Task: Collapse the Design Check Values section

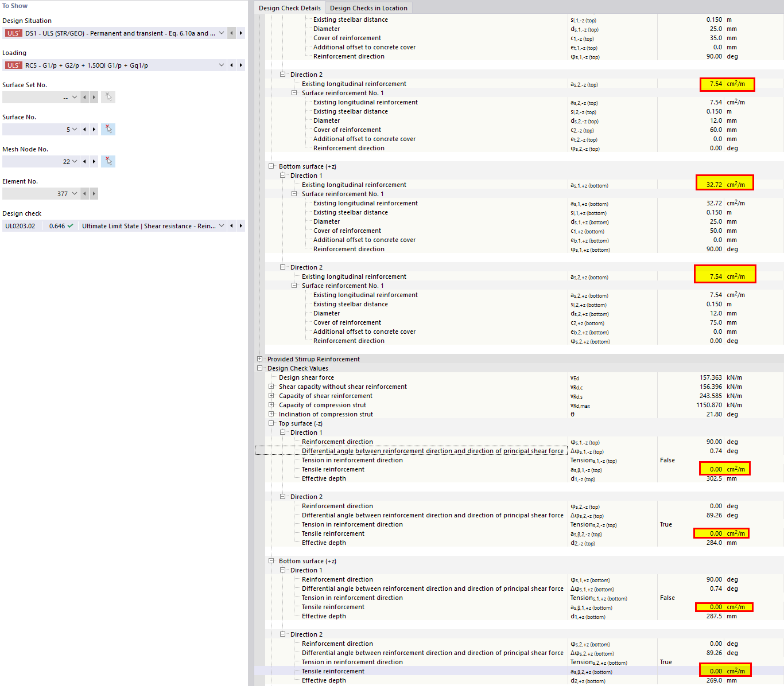Action: point(260,368)
